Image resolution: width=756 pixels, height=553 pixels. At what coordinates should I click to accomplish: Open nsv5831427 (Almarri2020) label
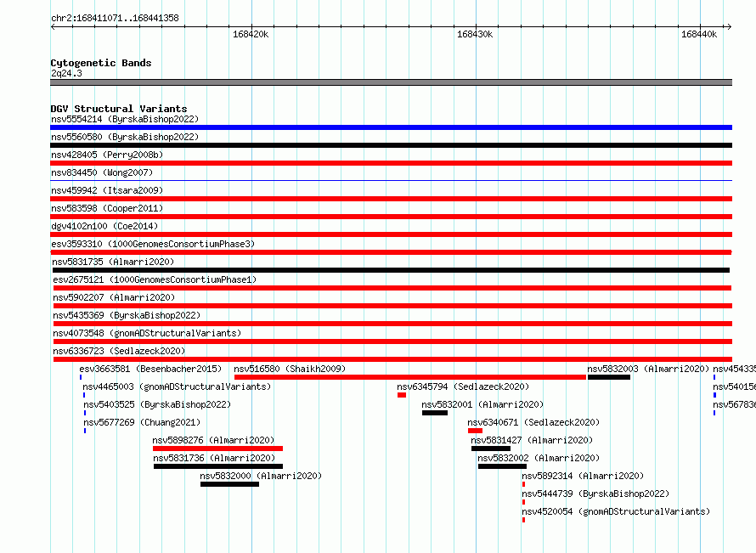pyautogui.click(x=532, y=440)
